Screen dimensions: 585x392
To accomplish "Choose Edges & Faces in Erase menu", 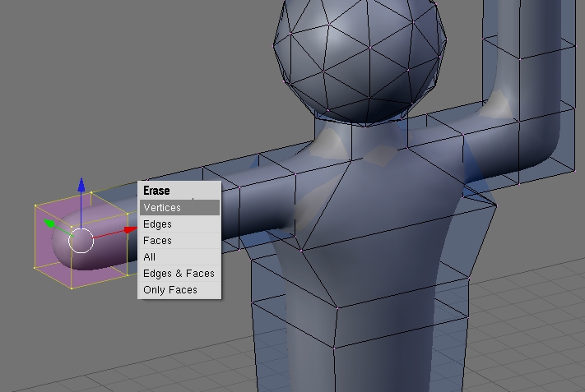I will click(x=179, y=274).
